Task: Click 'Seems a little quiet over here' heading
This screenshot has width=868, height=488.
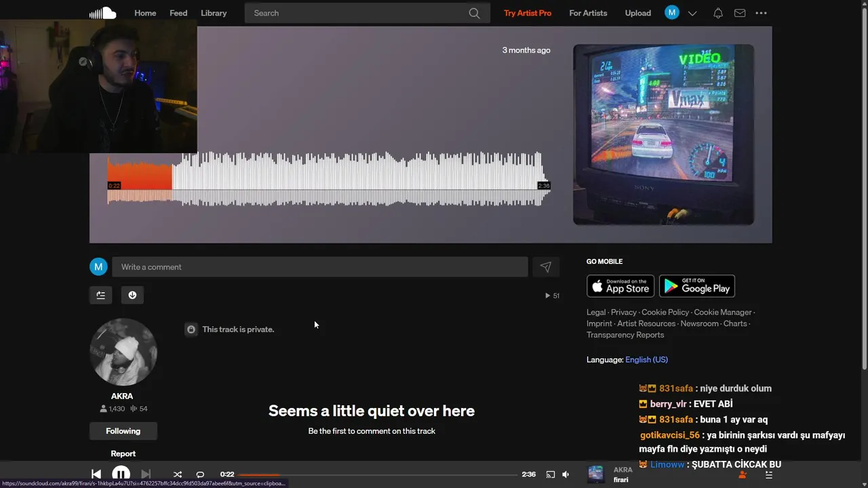Action: (x=372, y=411)
